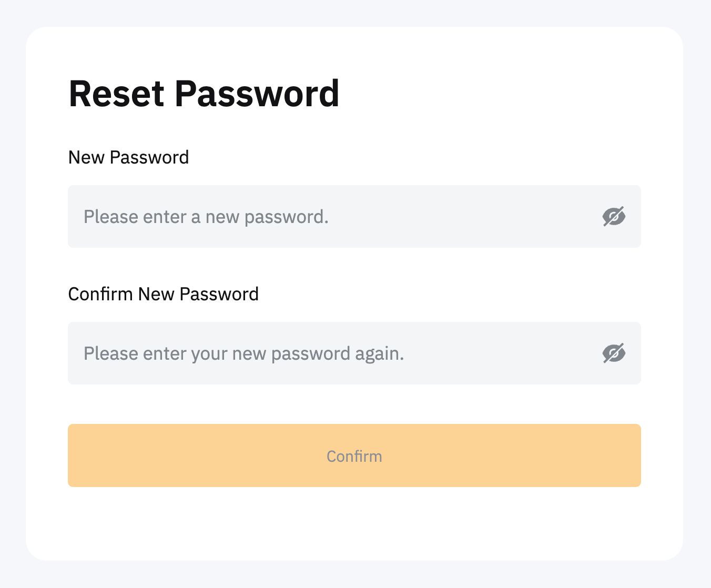The height and width of the screenshot is (588, 711).
Task: Submit the password reset with Confirm
Action: point(354,455)
